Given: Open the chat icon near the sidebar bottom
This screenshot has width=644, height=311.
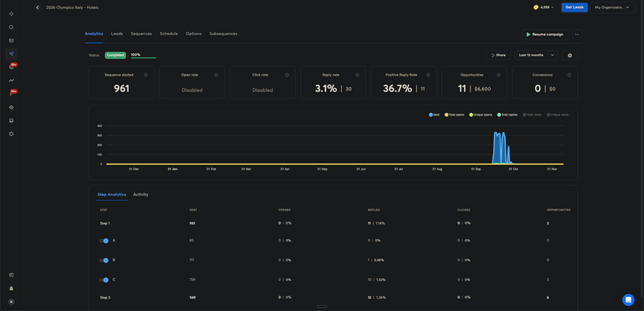Looking at the screenshot, I should pyautogui.click(x=12, y=275).
